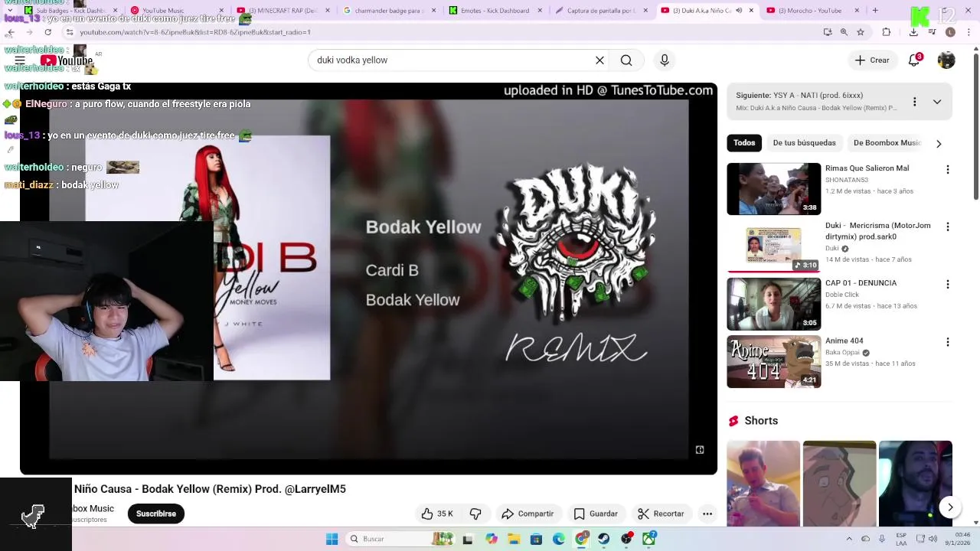Open the ESP LAA input language switcher
The height and width of the screenshot is (551, 980).
[x=901, y=539]
